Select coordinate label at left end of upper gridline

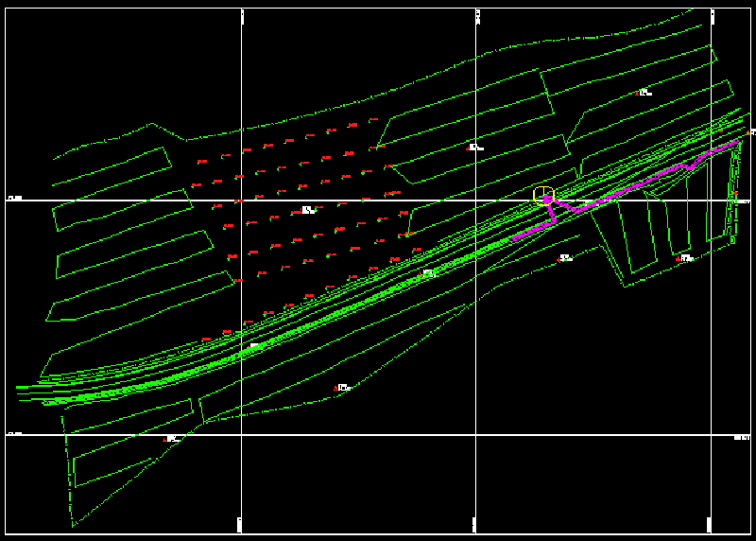coord(15,199)
